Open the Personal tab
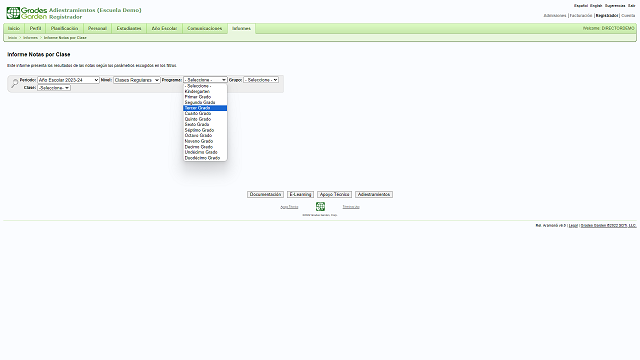640x360 pixels. (x=97, y=29)
